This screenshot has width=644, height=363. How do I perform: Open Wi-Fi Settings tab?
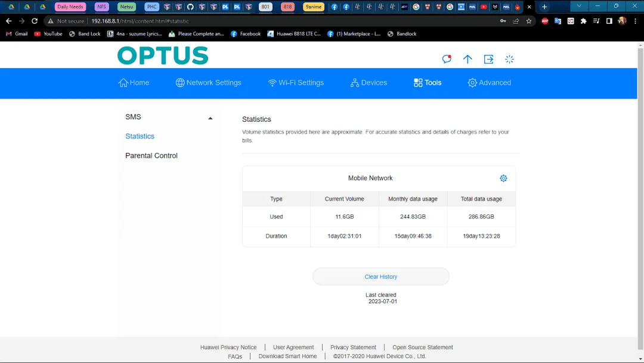pyautogui.click(x=296, y=82)
